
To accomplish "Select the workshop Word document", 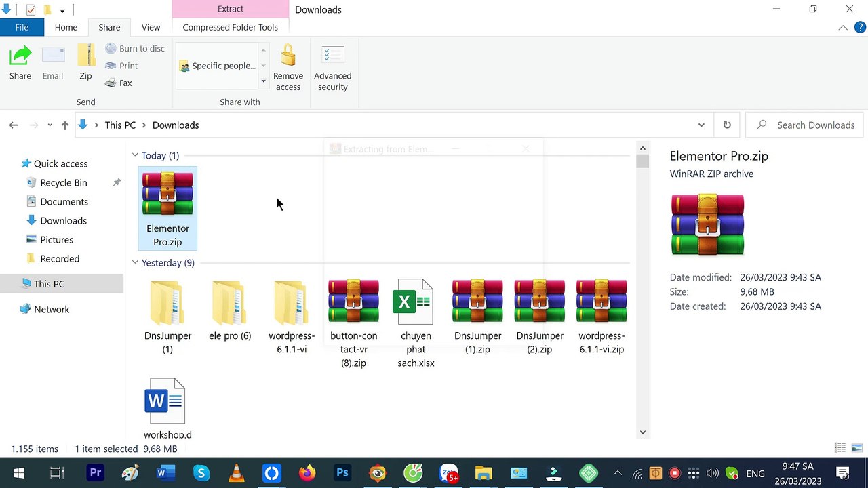I will [167, 409].
